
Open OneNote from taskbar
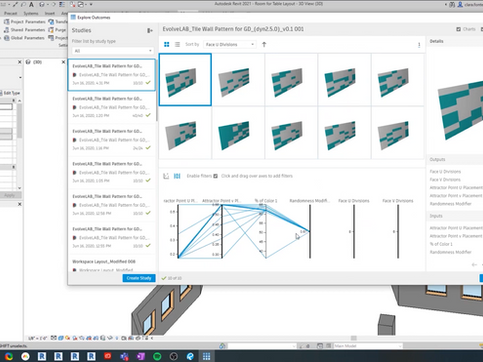[141, 356]
